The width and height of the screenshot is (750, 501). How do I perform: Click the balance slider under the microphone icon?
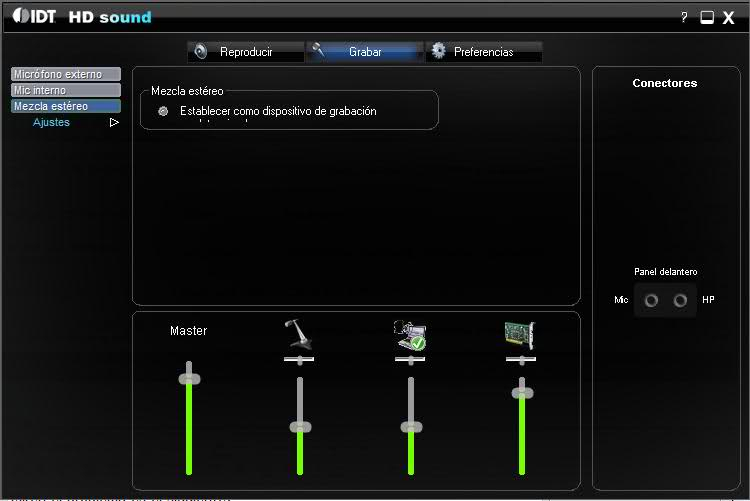click(x=299, y=358)
